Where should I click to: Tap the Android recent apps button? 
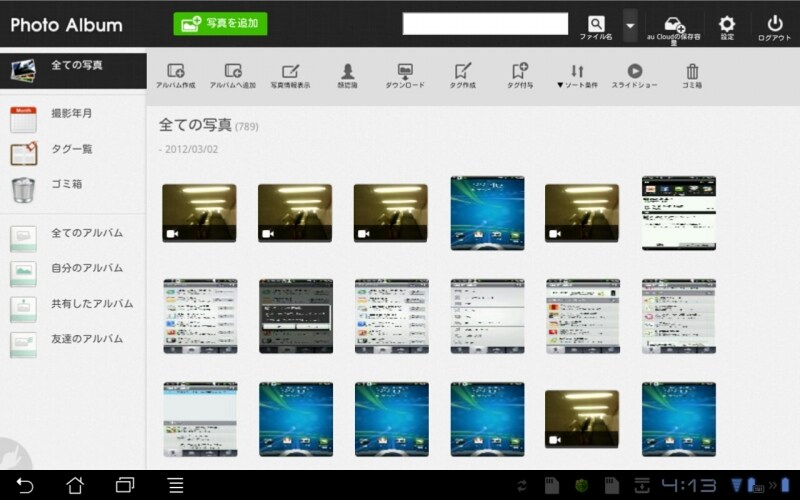point(124,485)
